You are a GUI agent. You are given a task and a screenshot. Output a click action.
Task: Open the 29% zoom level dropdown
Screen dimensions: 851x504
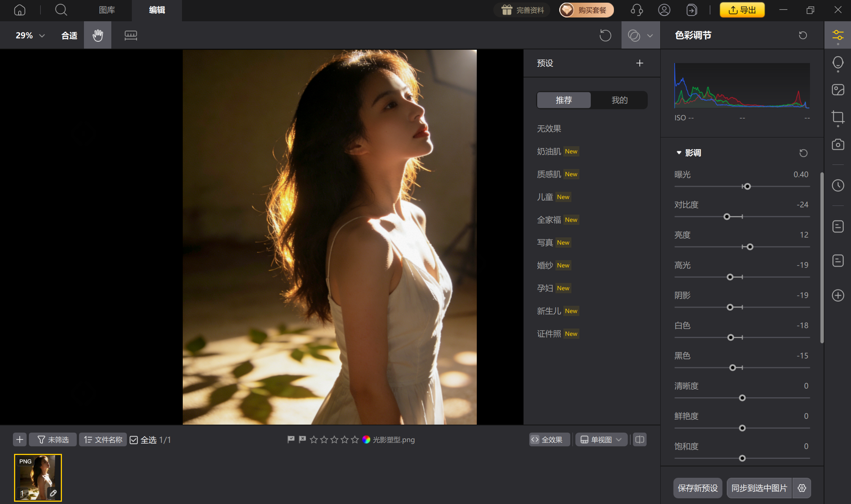(30, 35)
